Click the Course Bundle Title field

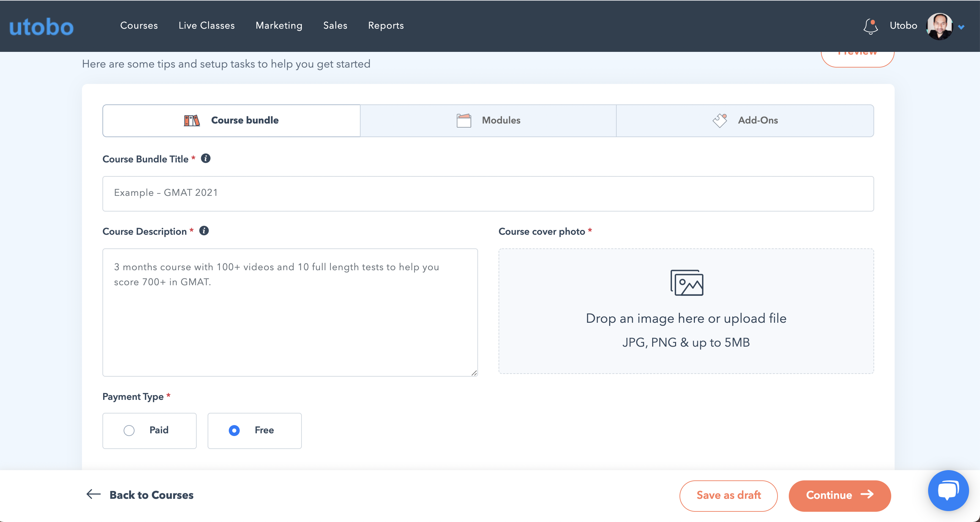[488, 193]
